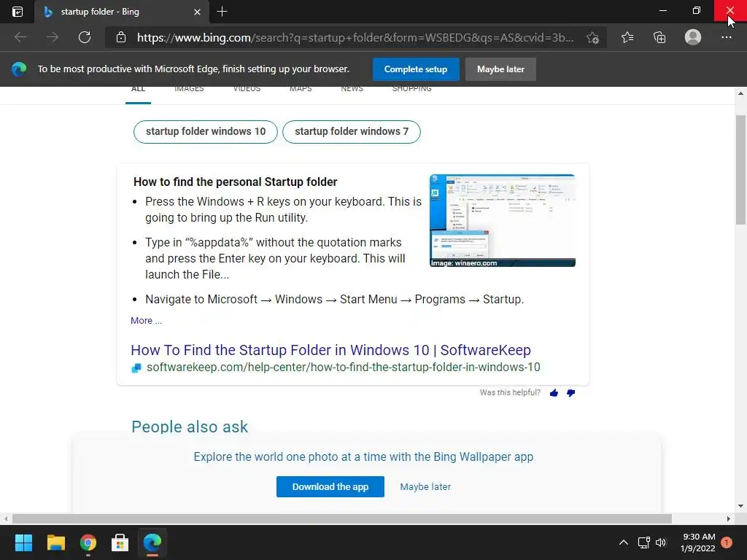The width and height of the screenshot is (747, 560).
Task: Switch to IMAGES search tab
Action: pos(189,89)
